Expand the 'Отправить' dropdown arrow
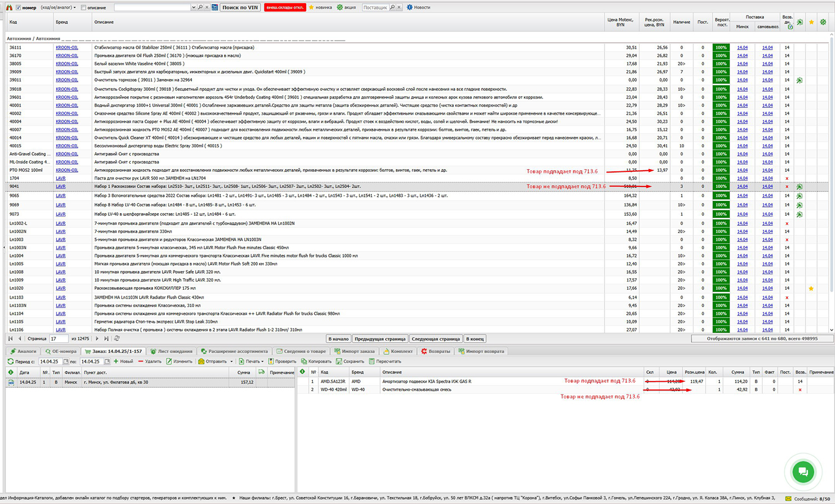The image size is (835, 504). (232, 362)
